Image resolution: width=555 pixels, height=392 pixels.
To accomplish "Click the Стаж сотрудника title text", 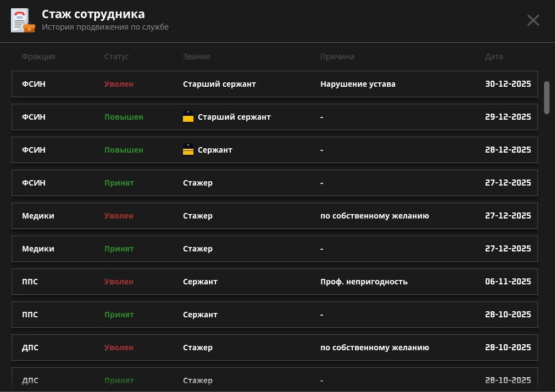I will pyautogui.click(x=93, y=14).
